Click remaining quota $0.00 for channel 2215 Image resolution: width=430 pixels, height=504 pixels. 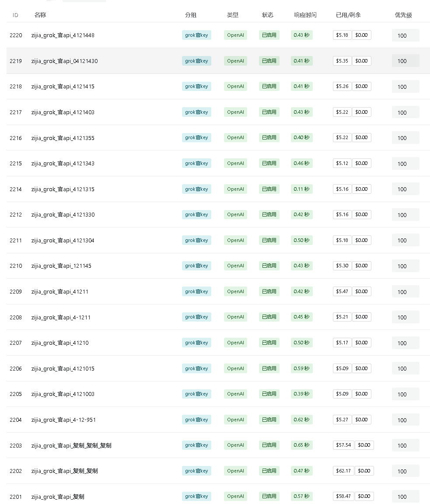click(362, 163)
